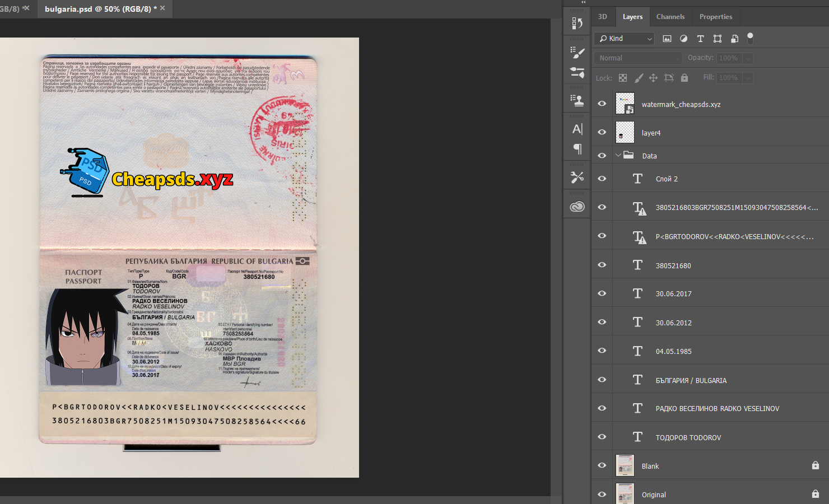
Task: Toggle visibility of the Original layer
Action: tap(602, 494)
